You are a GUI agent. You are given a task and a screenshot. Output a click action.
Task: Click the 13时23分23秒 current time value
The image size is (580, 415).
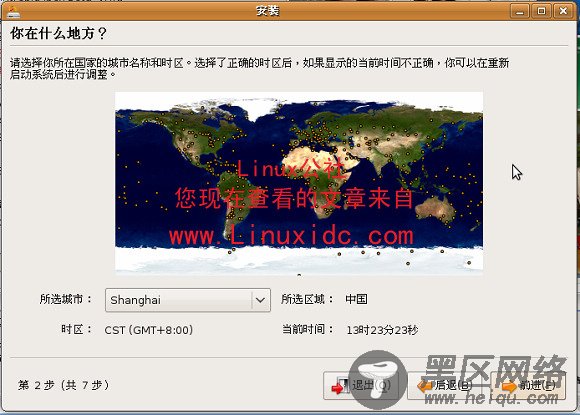click(x=382, y=330)
